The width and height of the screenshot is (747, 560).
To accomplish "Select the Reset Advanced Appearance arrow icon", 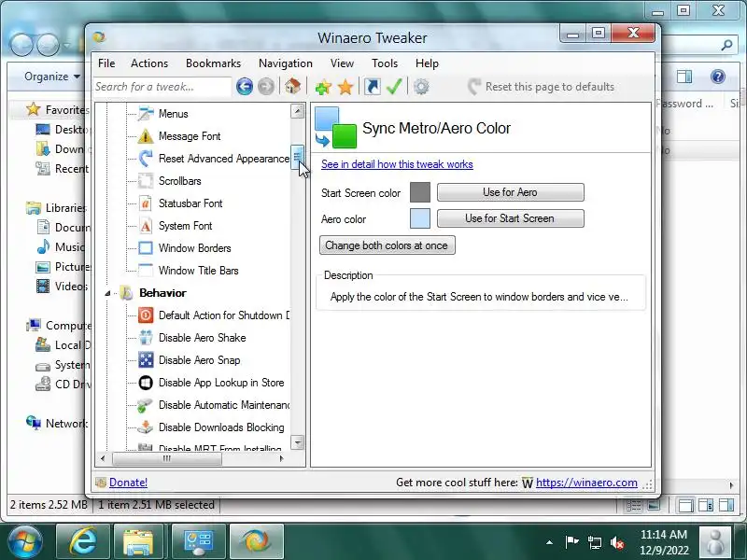I will 146,159.
